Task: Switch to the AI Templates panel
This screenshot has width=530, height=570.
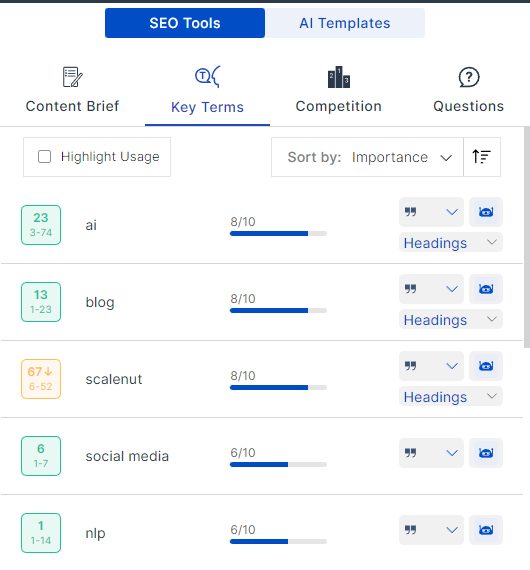Action: 345,23
